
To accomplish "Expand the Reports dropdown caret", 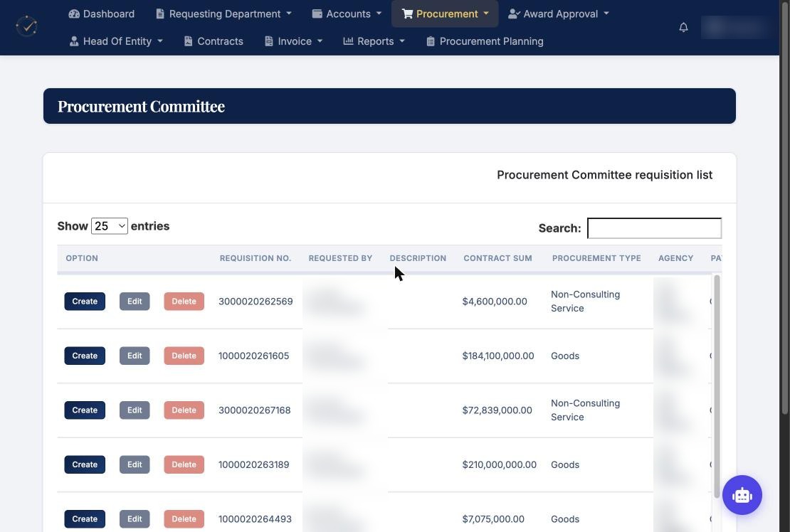I will point(402,41).
